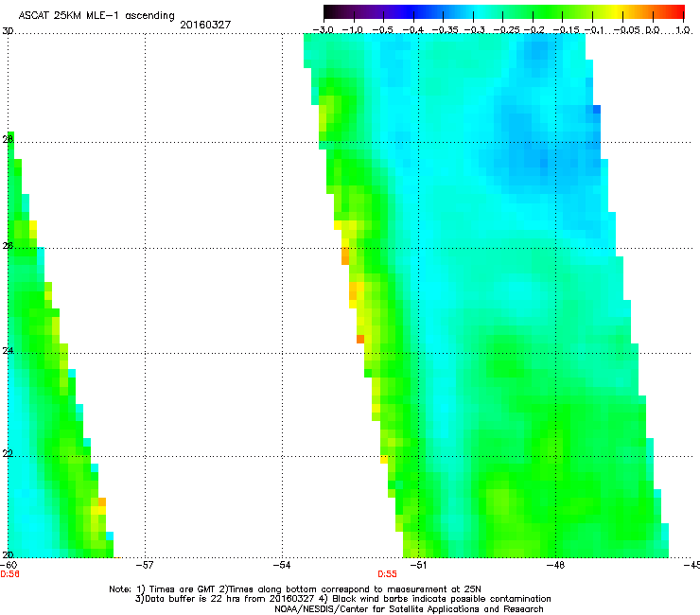Viewport: 700px width, 615px height.
Task: Click the longitude -60 axis label
Action: [x=9, y=565]
